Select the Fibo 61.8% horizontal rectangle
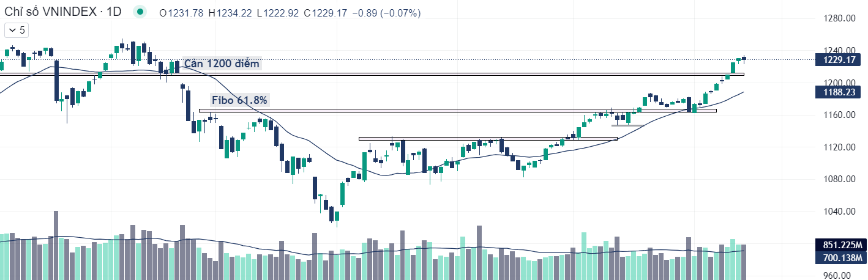Viewport: 868px width, 280px height. click(x=457, y=111)
